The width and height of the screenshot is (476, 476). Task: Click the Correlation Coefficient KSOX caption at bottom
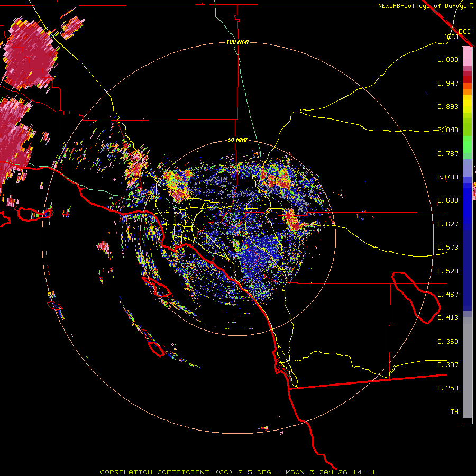[x=237, y=472]
